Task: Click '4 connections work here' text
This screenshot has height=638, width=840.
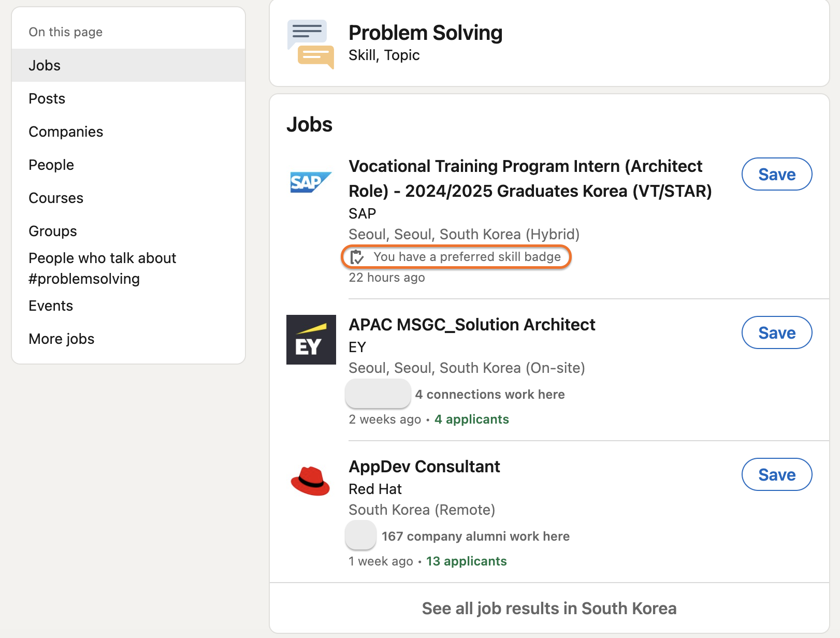Action: [x=490, y=395]
